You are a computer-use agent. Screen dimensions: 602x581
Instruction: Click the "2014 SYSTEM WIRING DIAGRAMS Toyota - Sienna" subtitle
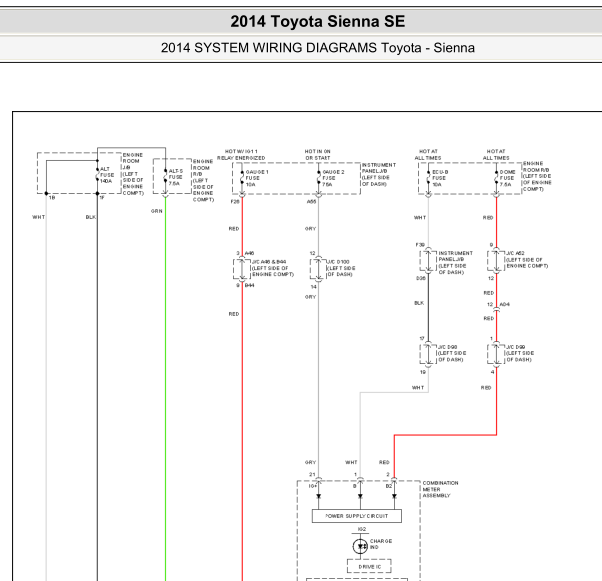pyautogui.click(x=318, y=48)
